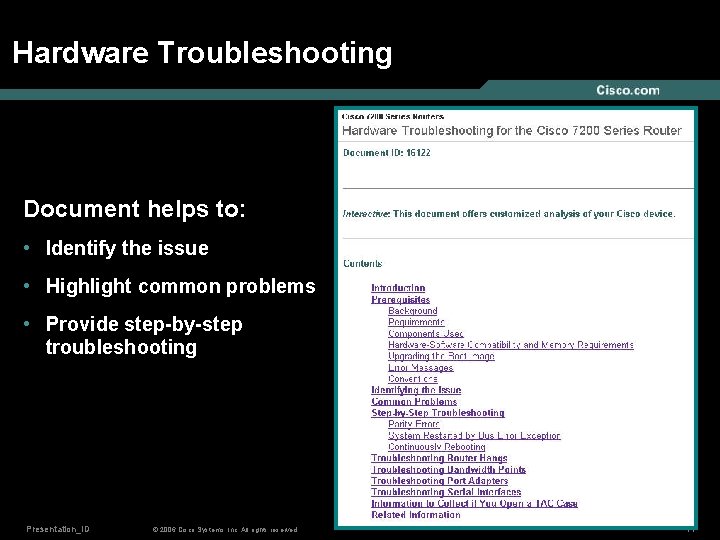Select the Contents heading
720x540 pixels.
point(362,264)
